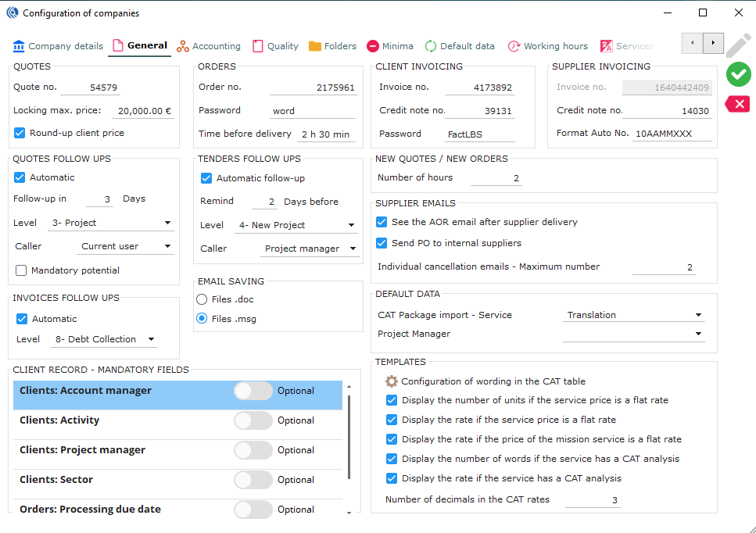Viewport: 756px width, 533px height.
Task: Switch to the Accounting tab
Action: (x=209, y=46)
